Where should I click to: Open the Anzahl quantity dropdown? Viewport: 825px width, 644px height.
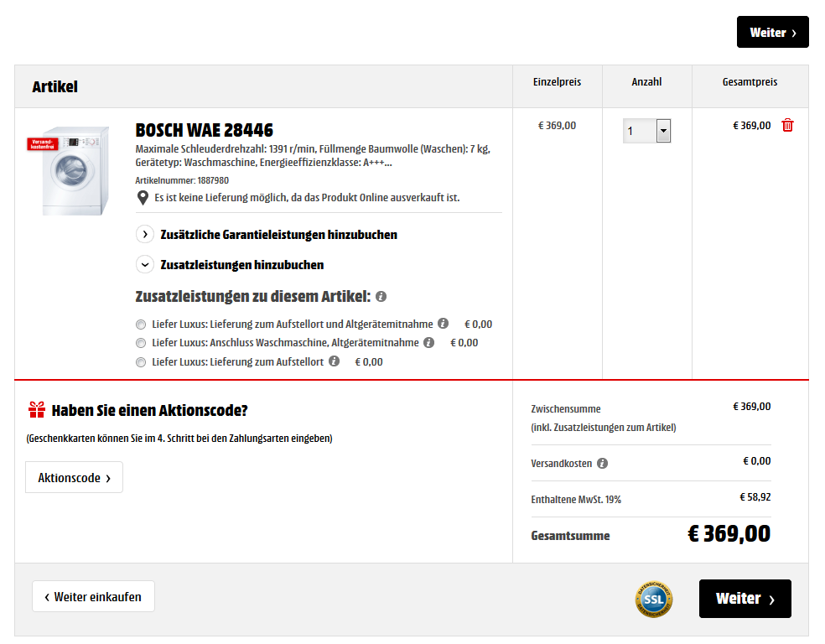click(x=646, y=131)
